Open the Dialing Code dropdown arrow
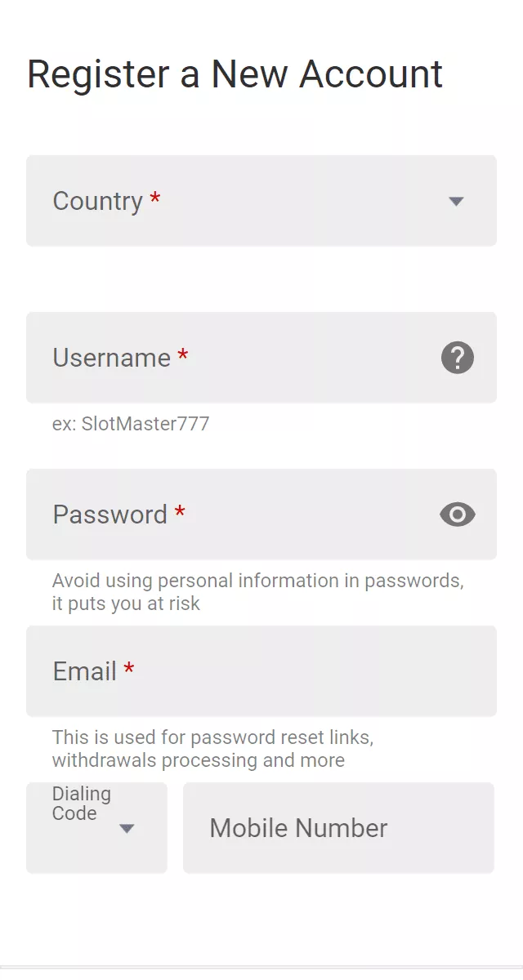This screenshot has height=980, width=523. [127, 829]
